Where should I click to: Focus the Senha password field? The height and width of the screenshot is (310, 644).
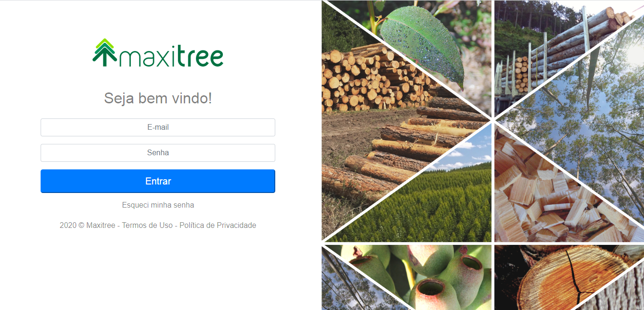pos(158,153)
